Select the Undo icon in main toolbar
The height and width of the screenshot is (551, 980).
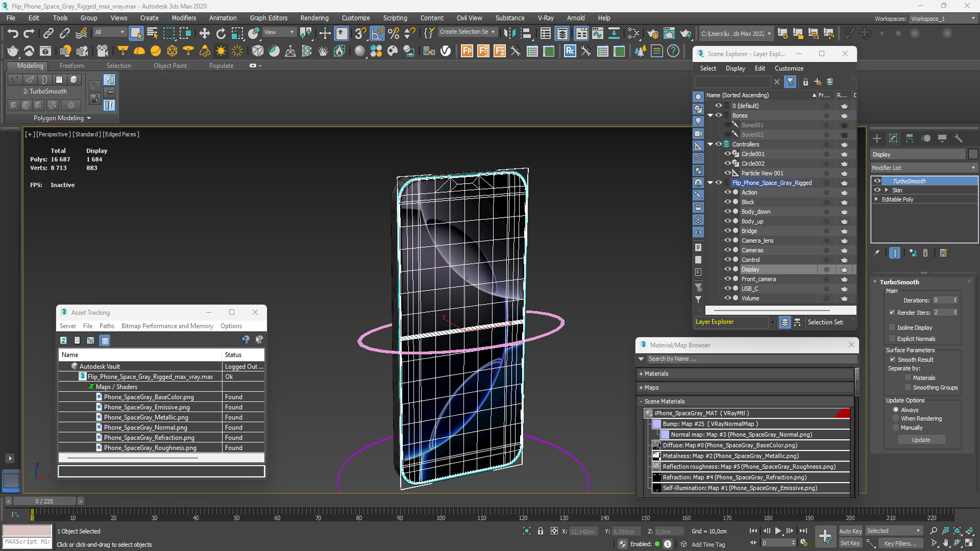13,34
